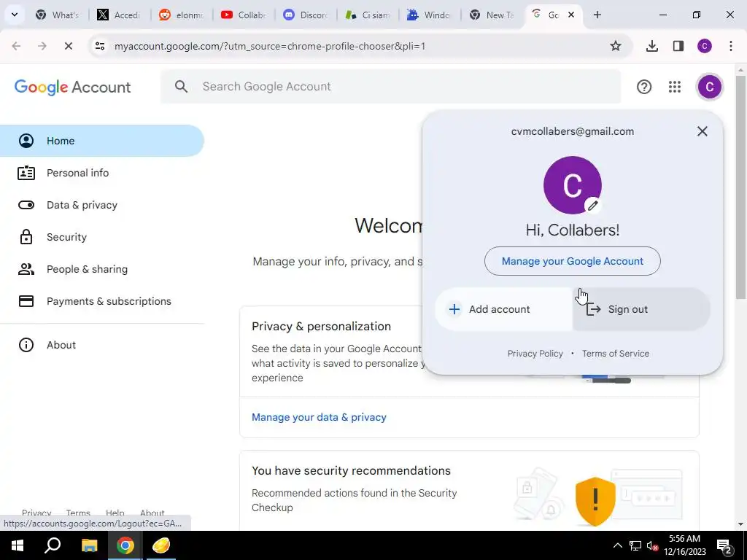This screenshot has height=560, width=747.
Task: Open the notification center icon
Action: pos(724,545)
